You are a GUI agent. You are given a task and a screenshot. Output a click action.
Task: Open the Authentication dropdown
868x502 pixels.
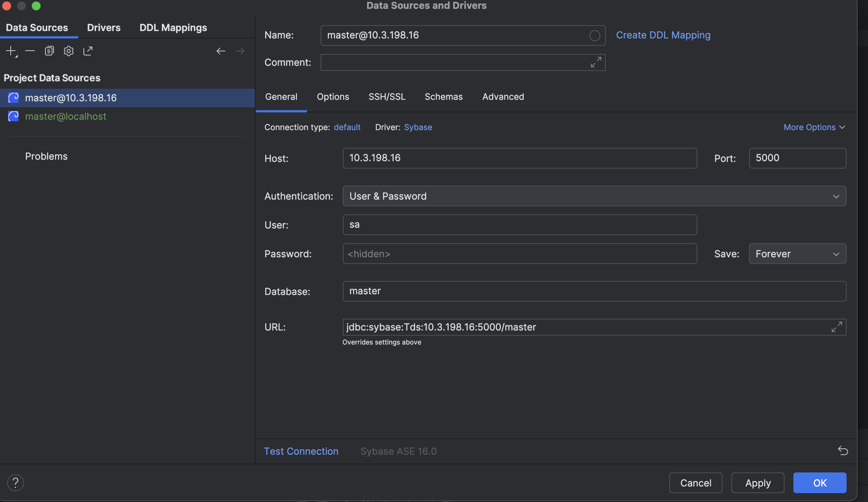click(594, 196)
